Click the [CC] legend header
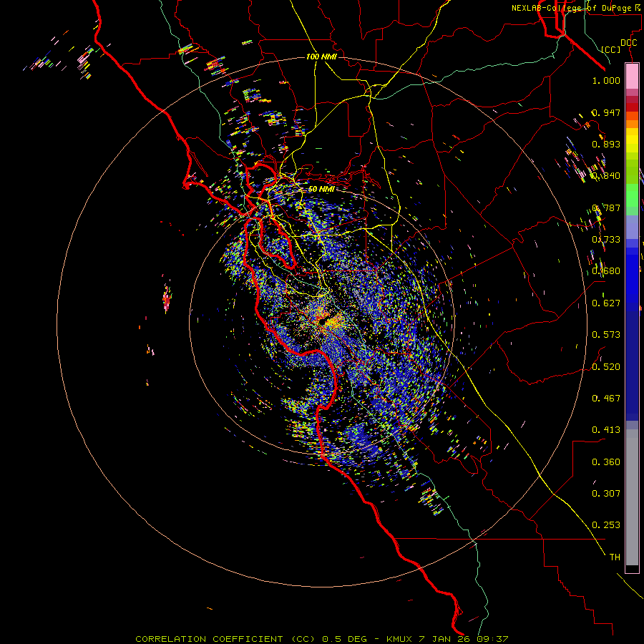644x644 pixels. tap(611, 49)
